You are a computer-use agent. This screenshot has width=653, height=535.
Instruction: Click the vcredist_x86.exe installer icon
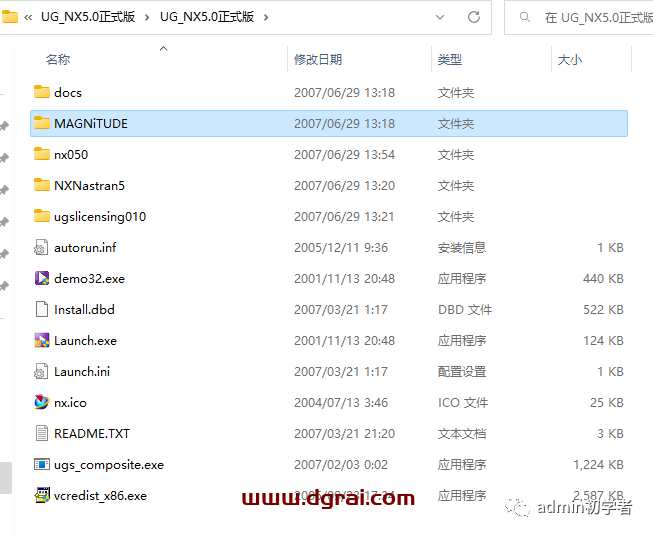[x=42, y=495]
